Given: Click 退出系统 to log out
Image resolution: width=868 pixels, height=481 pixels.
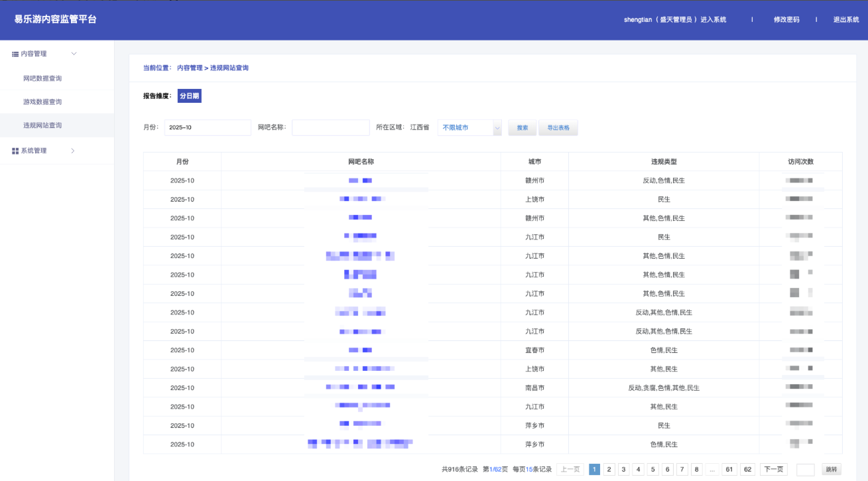Looking at the screenshot, I should click(x=846, y=20).
